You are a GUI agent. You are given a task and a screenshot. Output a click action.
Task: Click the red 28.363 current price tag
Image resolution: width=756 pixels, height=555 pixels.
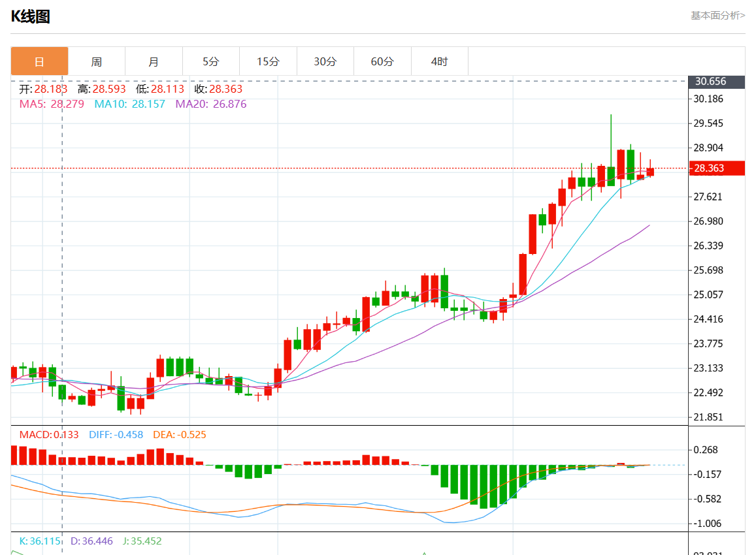(x=717, y=168)
